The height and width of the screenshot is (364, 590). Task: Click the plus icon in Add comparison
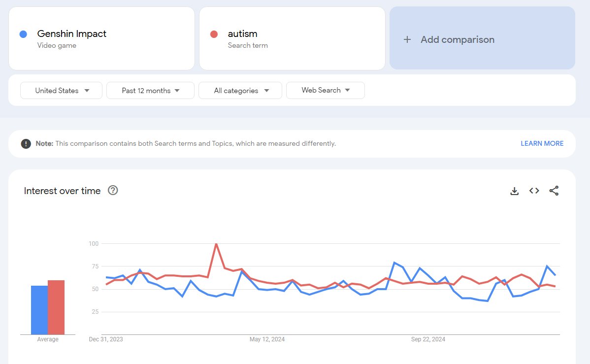click(x=407, y=39)
